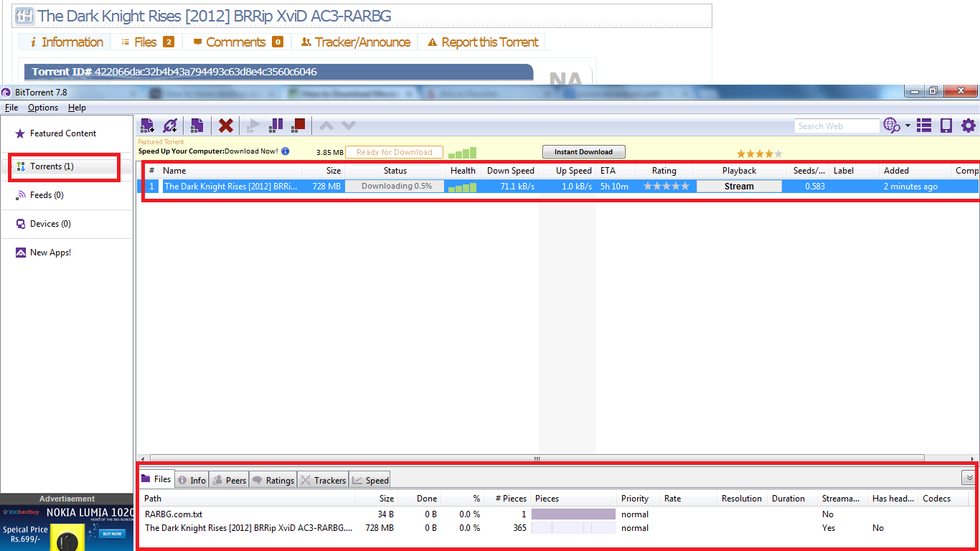Sort by the Playback column header
Viewport: 980px width, 551px height.
[x=739, y=171]
